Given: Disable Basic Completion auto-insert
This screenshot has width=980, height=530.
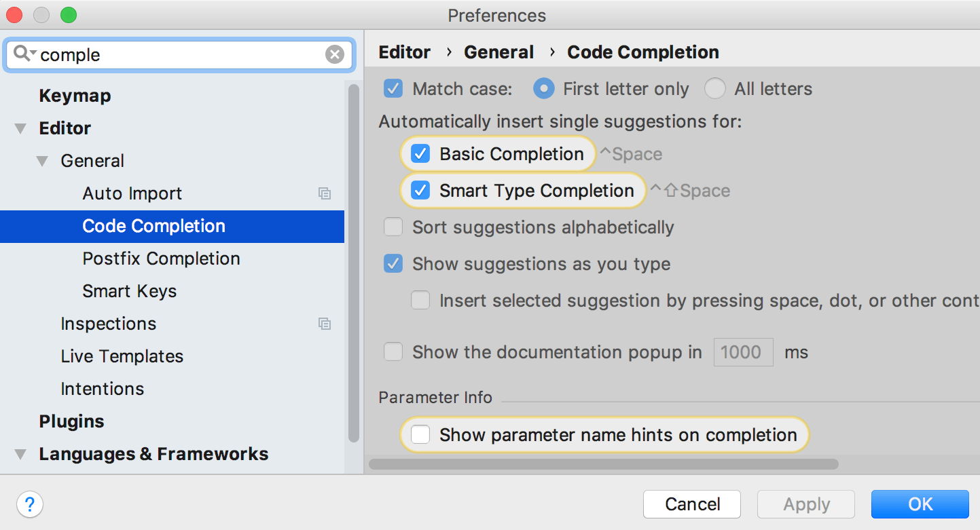Looking at the screenshot, I should coord(420,153).
